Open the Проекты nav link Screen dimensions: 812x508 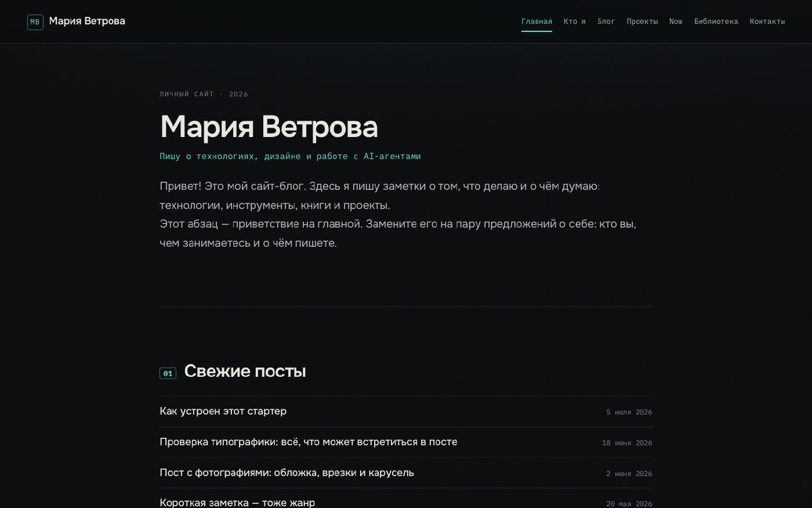642,21
